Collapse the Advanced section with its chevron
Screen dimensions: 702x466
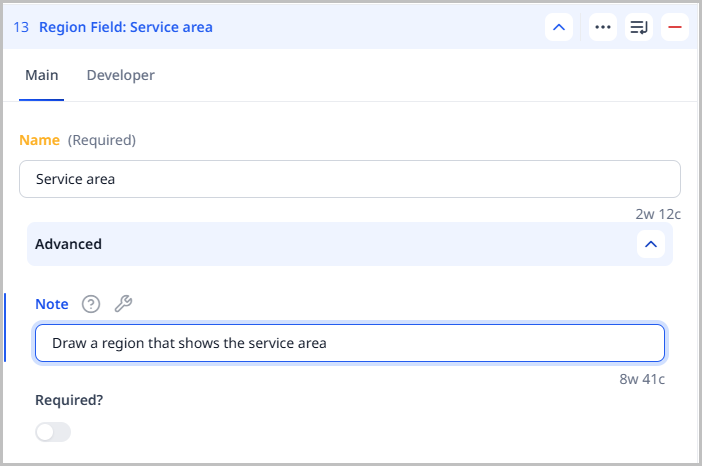650,244
